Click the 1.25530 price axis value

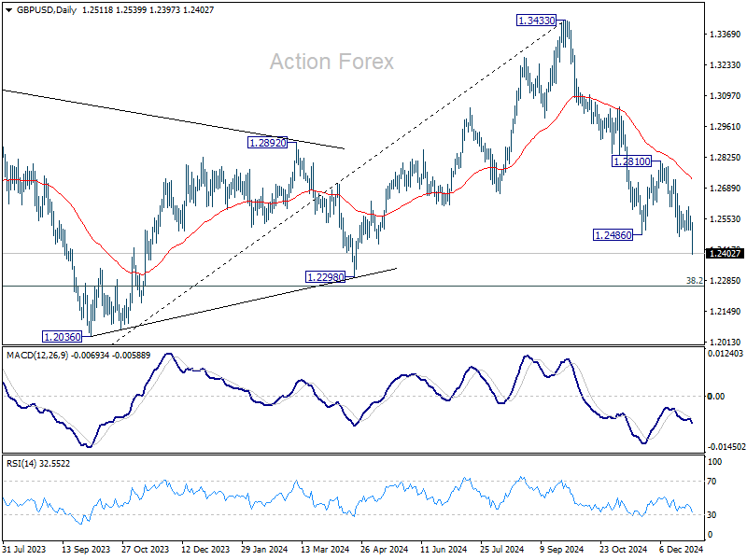[x=726, y=219]
